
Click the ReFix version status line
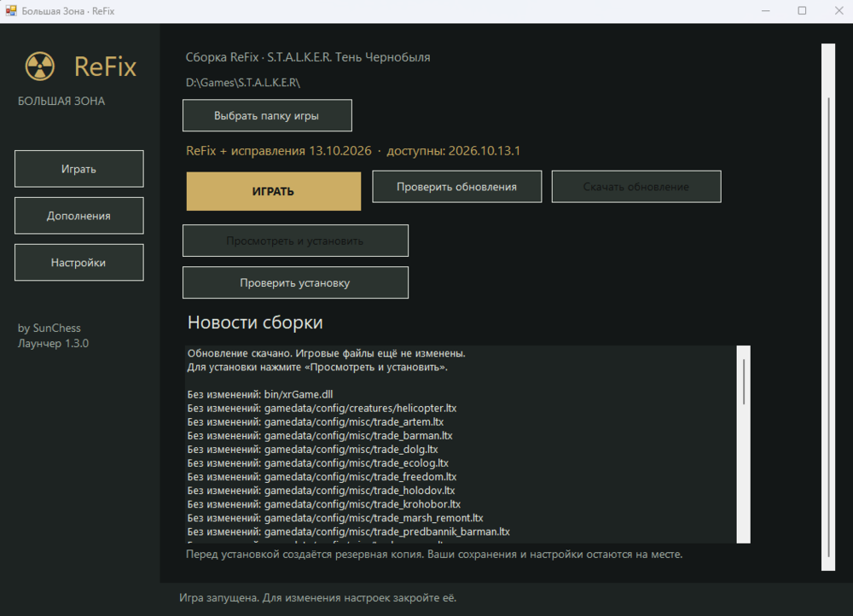(x=353, y=151)
